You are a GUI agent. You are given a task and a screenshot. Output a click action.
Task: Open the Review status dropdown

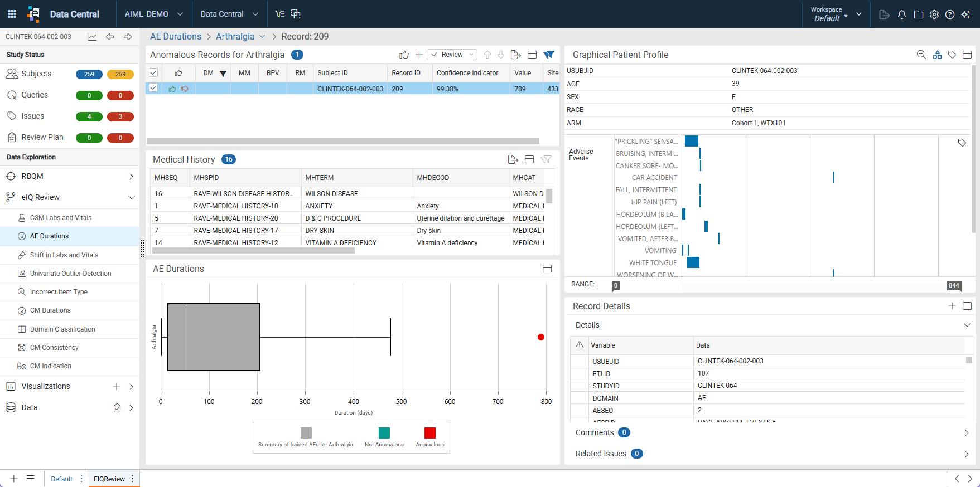(x=452, y=55)
